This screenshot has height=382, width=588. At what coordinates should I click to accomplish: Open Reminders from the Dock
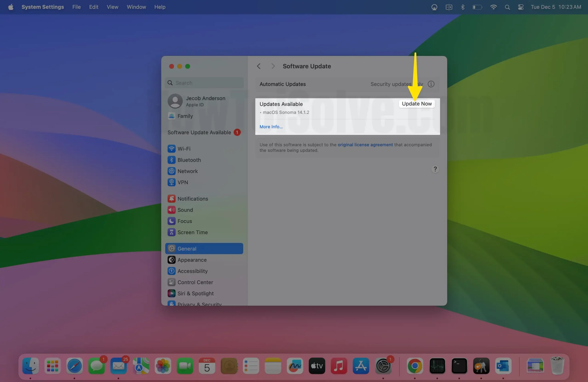tap(251, 366)
